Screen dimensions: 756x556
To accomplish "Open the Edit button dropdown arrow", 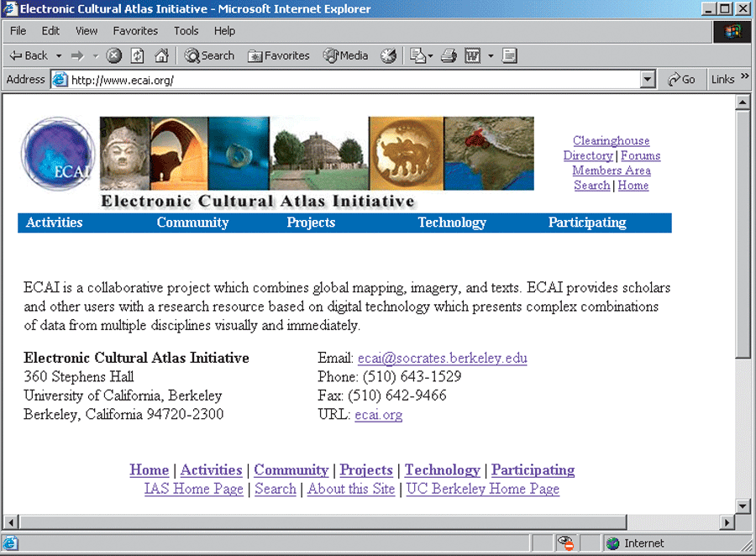I will point(491,56).
